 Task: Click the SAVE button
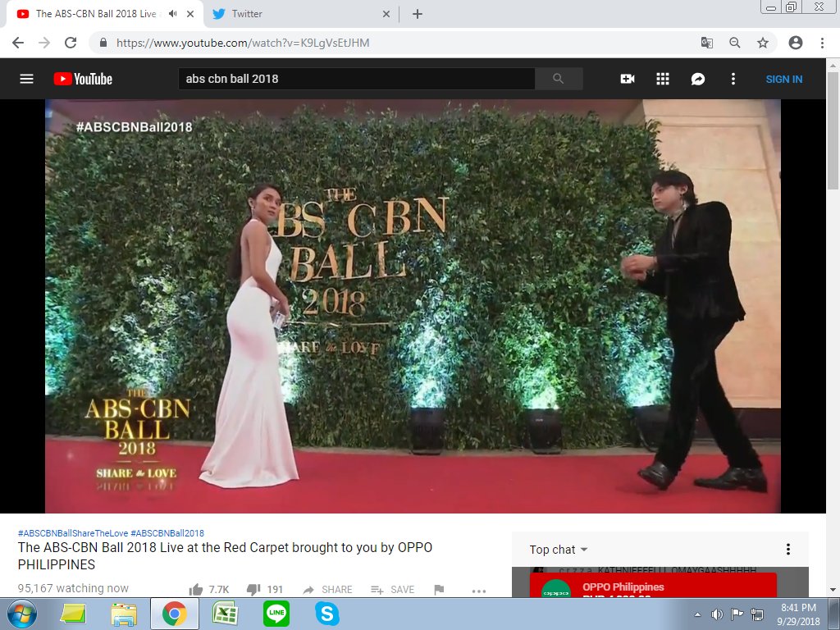[x=393, y=590]
